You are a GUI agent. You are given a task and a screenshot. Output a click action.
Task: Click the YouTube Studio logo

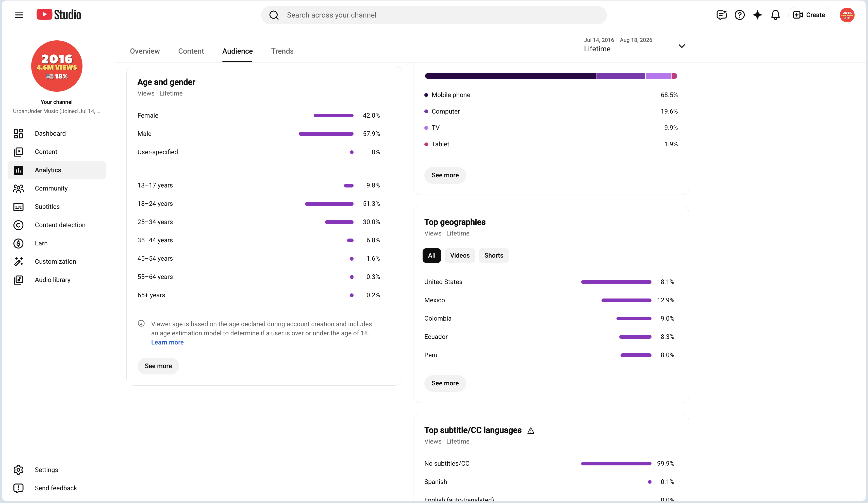pyautogui.click(x=59, y=14)
